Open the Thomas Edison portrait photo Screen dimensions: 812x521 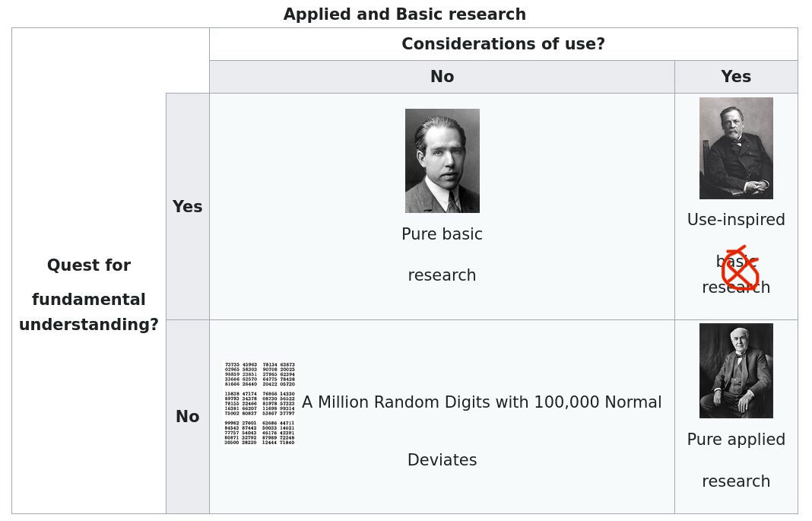[736, 370]
